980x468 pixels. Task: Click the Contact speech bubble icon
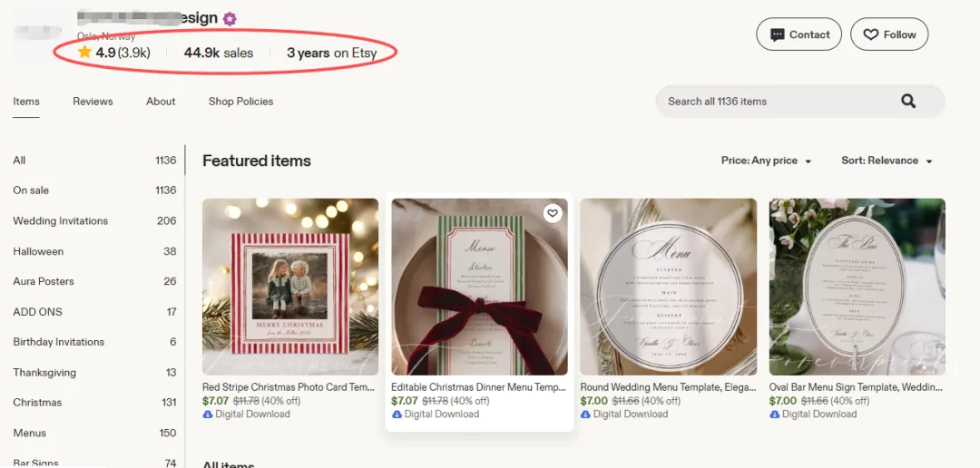pos(777,35)
